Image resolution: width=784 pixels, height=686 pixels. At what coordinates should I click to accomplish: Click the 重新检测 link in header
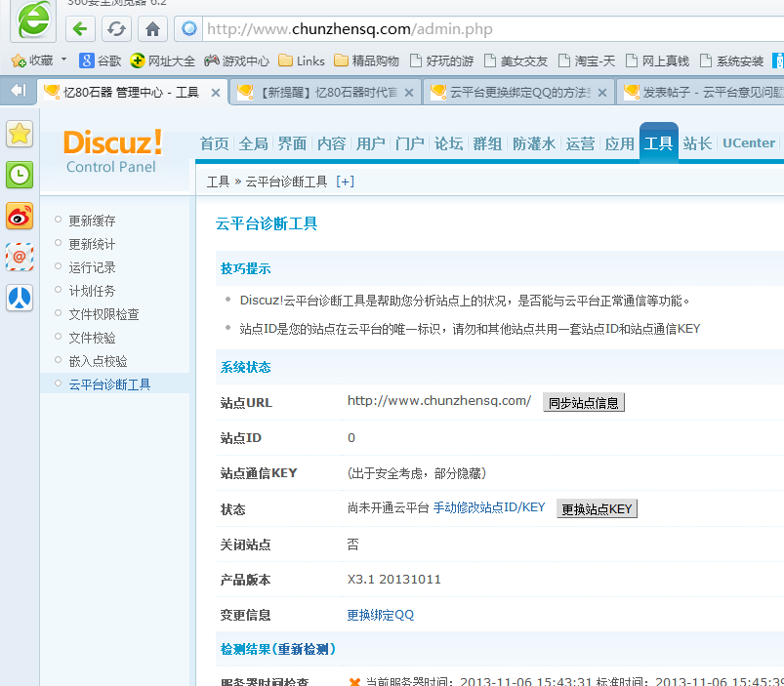pyautogui.click(x=304, y=649)
